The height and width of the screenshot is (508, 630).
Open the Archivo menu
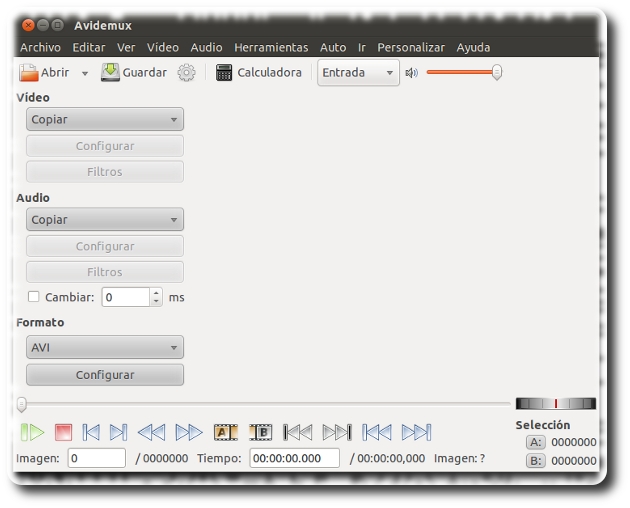click(41, 47)
